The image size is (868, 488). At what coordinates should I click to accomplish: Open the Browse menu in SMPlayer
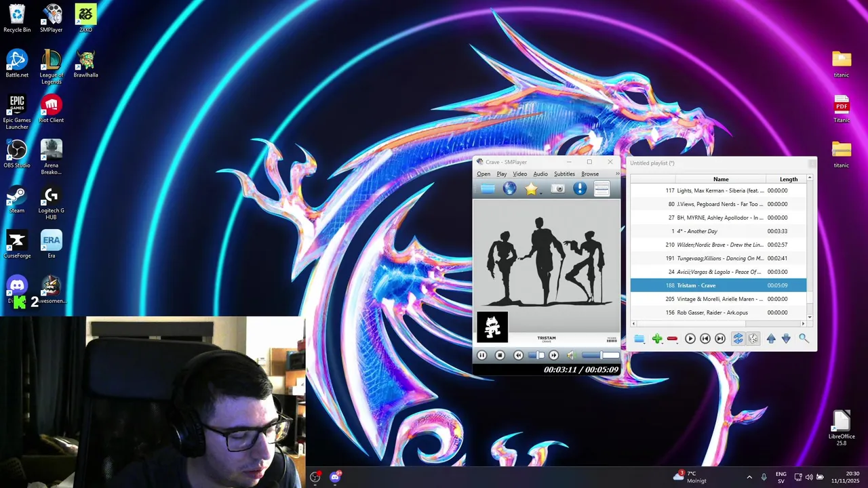[x=590, y=174]
